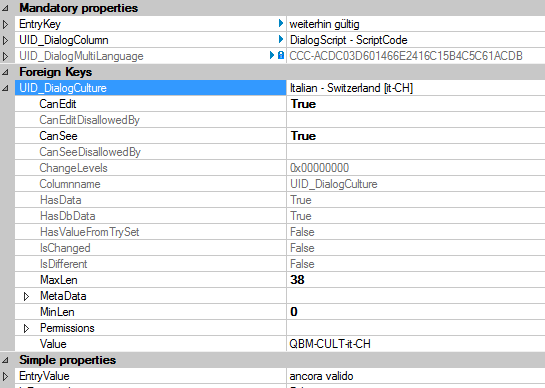This screenshot has height=388, width=545.
Task: Click the HasDbData value True
Action: [301, 216]
